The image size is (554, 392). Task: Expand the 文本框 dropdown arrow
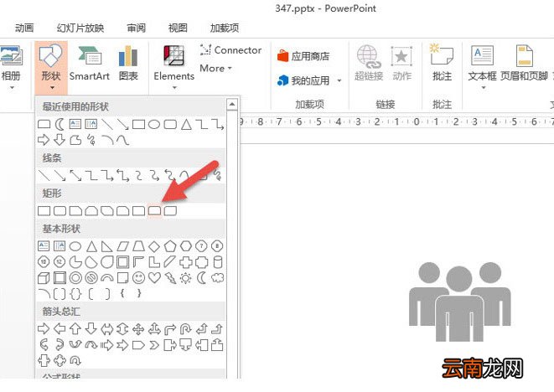coord(484,87)
